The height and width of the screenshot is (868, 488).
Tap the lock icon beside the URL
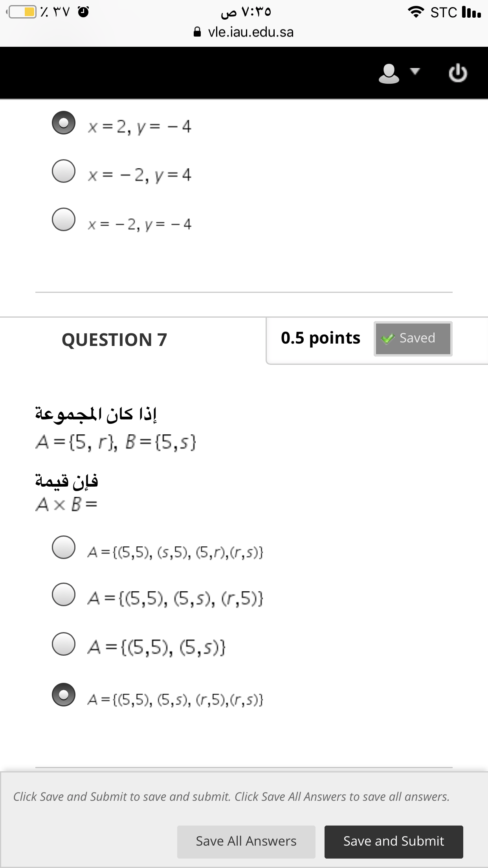click(x=198, y=32)
